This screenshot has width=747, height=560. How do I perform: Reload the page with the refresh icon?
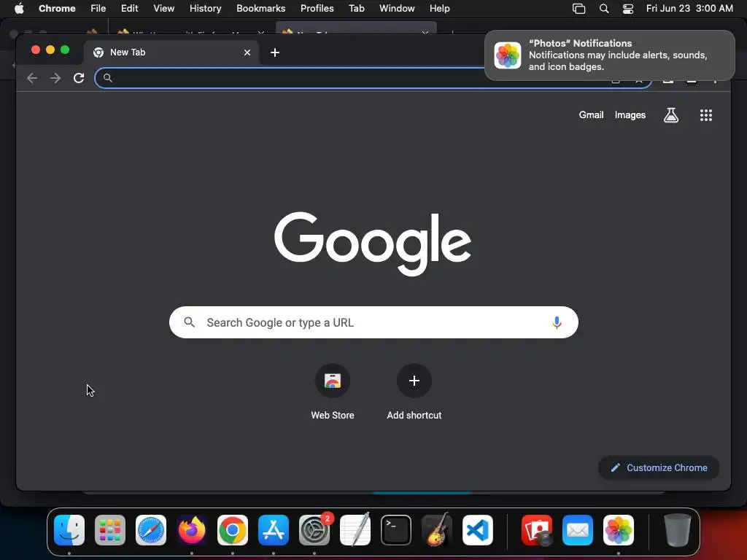coord(79,78)
